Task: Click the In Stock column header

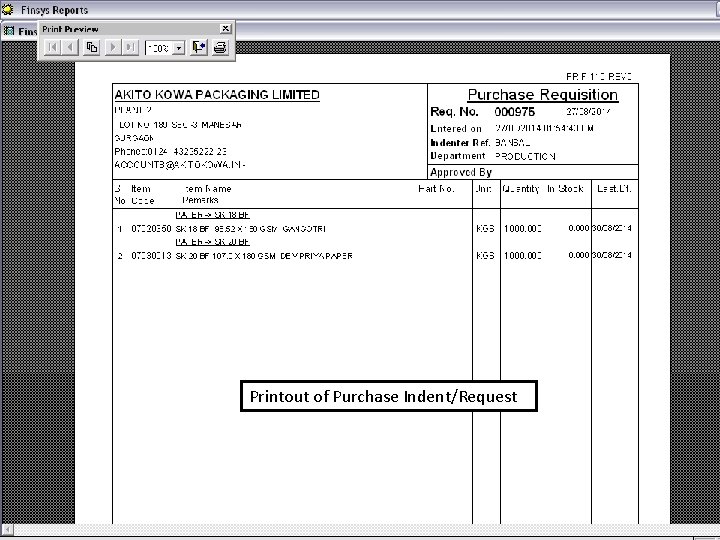Action: point(565,189)
